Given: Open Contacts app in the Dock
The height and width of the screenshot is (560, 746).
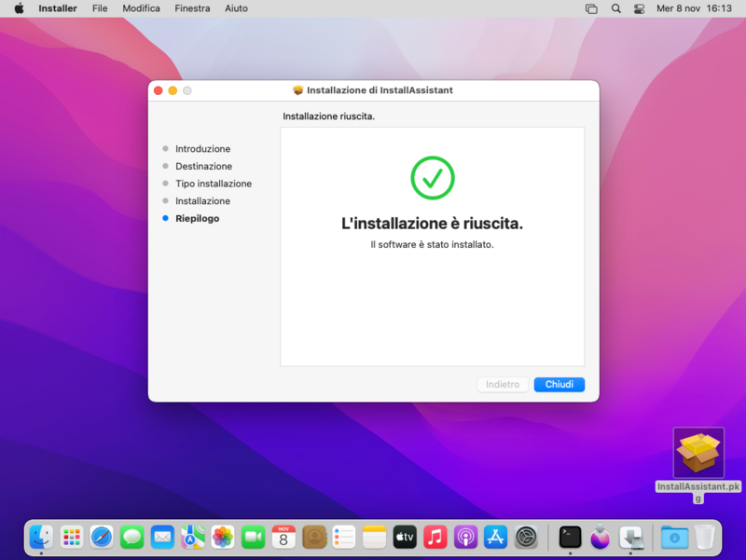Looking at the screenshot, I should coord(314,538).
